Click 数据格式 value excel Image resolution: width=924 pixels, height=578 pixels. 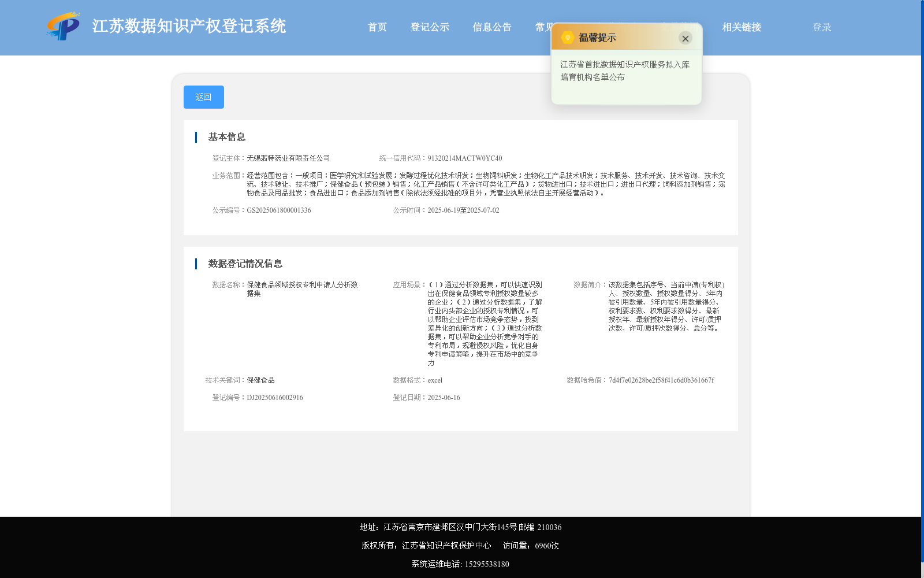(435, 380)
